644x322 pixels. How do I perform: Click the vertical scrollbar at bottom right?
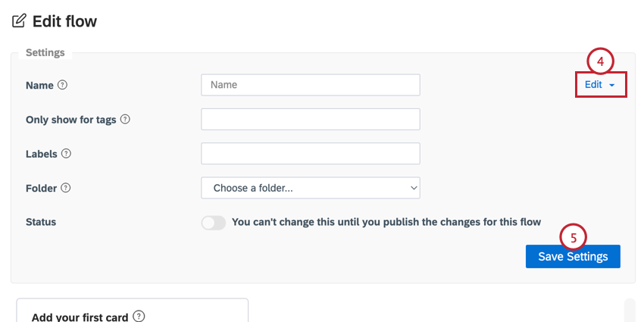(629, 310)
